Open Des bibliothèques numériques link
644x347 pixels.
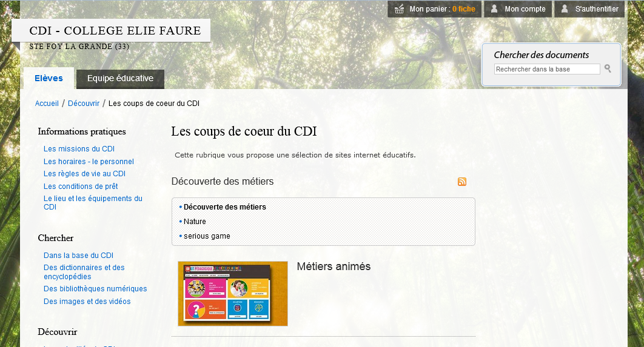[x=95, y=289]
